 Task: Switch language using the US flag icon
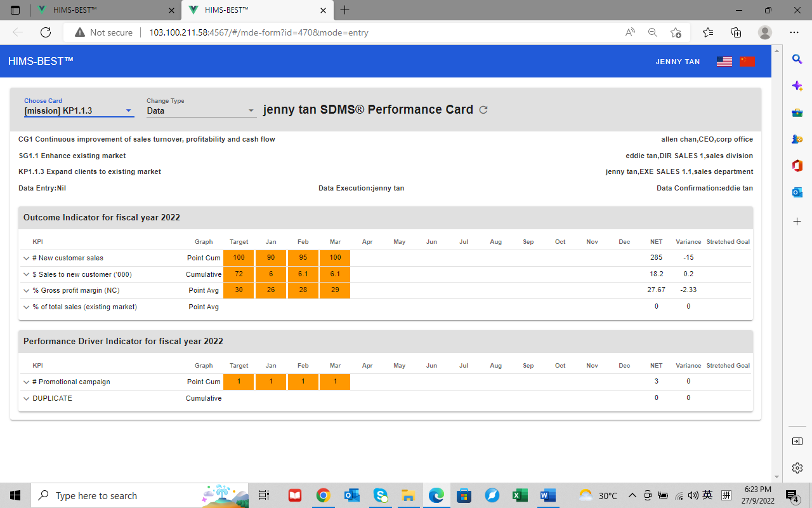(x=724, y=62)
